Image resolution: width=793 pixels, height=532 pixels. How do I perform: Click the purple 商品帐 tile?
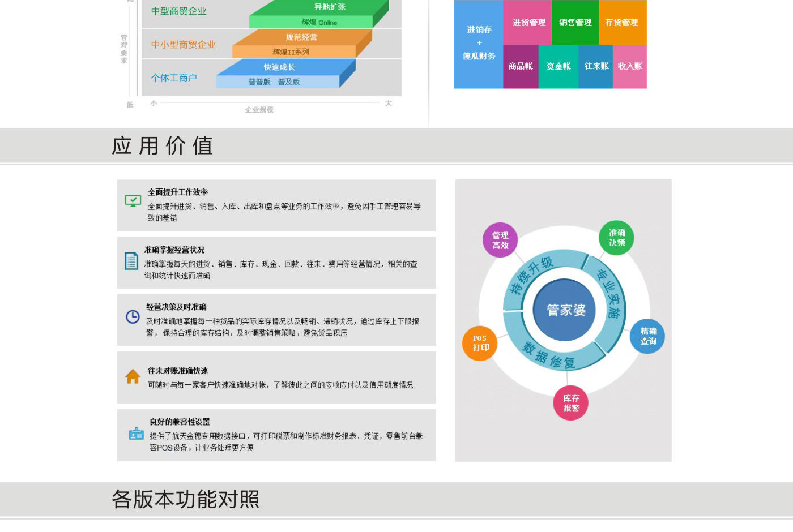click(x=521, y=66)
